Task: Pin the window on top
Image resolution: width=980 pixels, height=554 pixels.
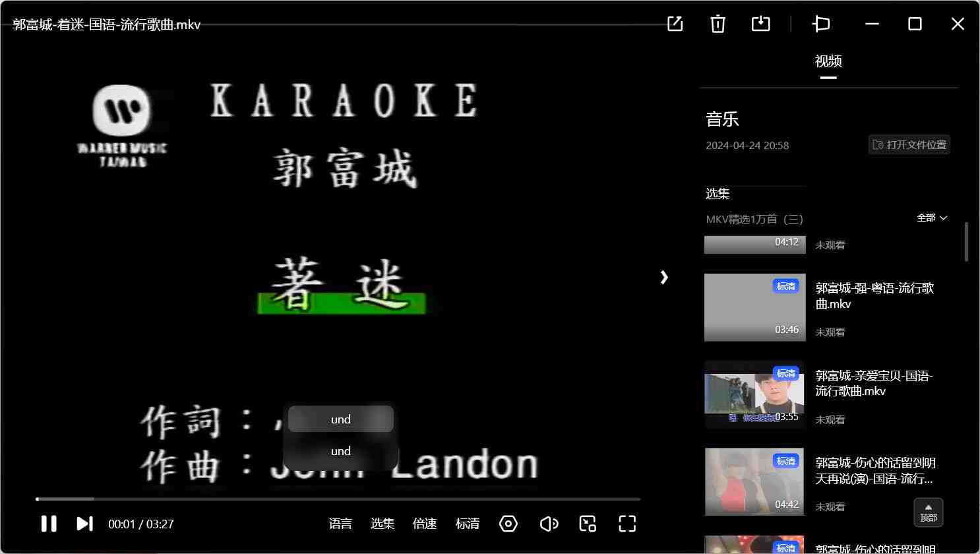Action: coord(821,24)
